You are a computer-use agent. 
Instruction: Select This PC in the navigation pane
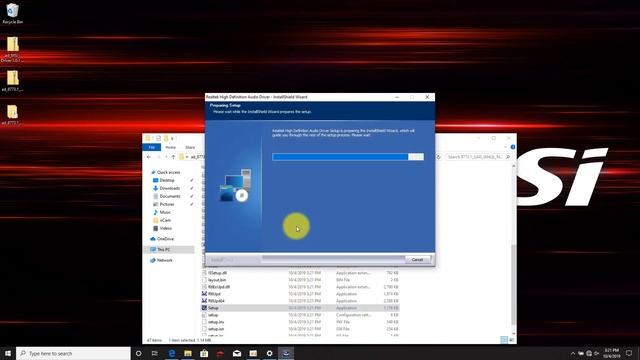163,249
